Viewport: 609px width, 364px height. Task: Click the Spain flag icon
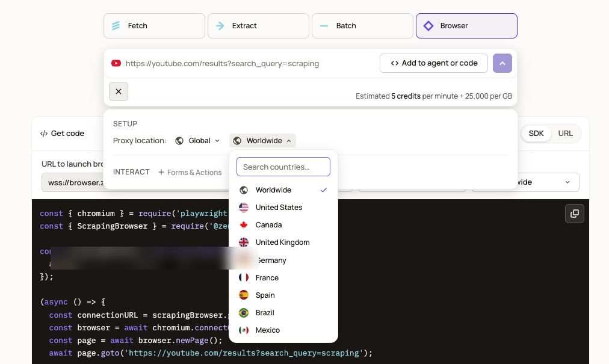click(x=244, y=295)
